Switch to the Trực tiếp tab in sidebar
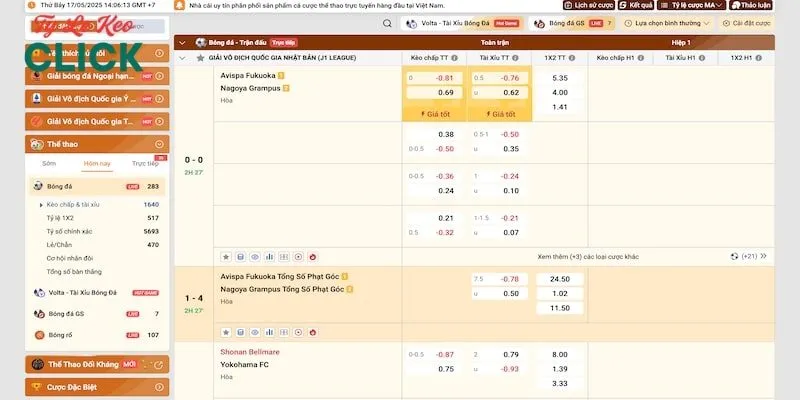This screenshot has height=400, width=800. pyautogui.click(x=145, y=163)
